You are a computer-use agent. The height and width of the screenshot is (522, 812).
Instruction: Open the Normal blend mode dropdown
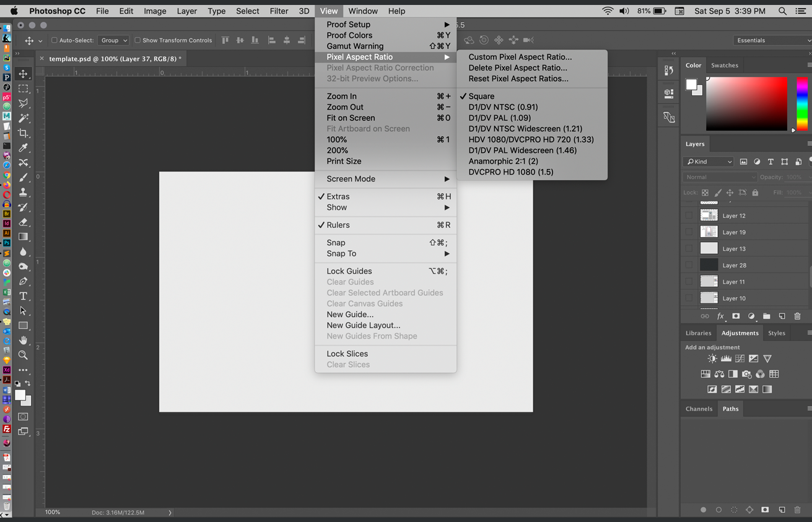pos(720,177)
